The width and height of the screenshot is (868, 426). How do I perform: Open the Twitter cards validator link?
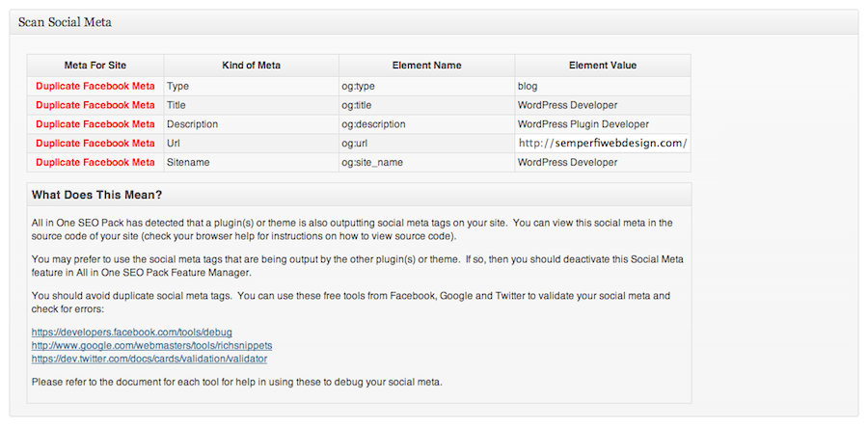[149, 359]
